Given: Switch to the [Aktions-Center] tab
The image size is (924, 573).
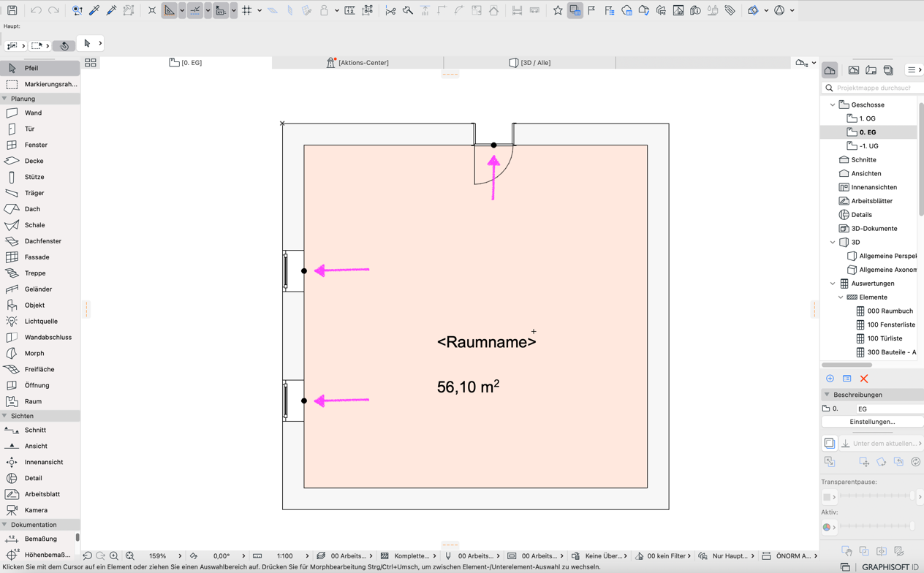Looking at the screenshot, I should point(357,63).
